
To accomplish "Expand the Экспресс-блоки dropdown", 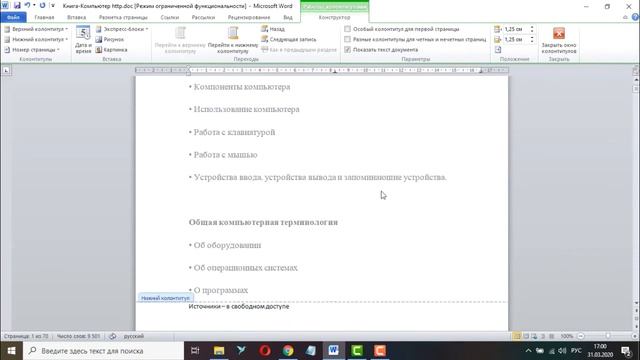I will pos(122,29).
